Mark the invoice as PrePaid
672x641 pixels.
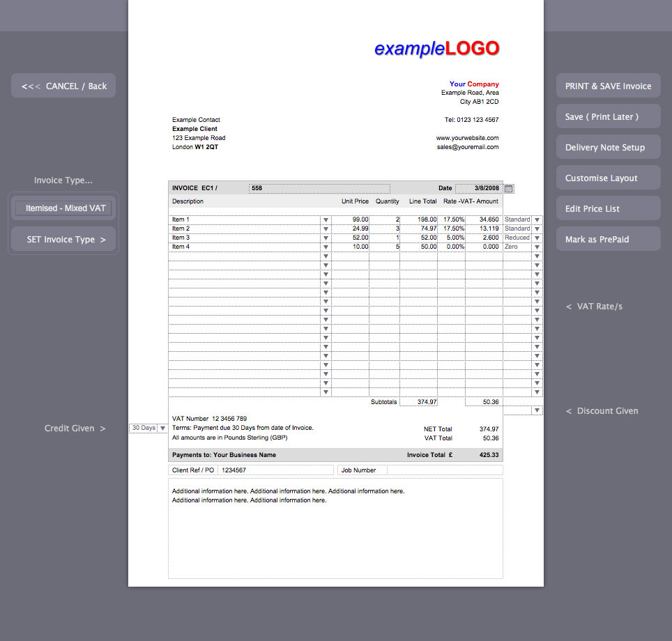pyautogui.click(x=608, y=239)
